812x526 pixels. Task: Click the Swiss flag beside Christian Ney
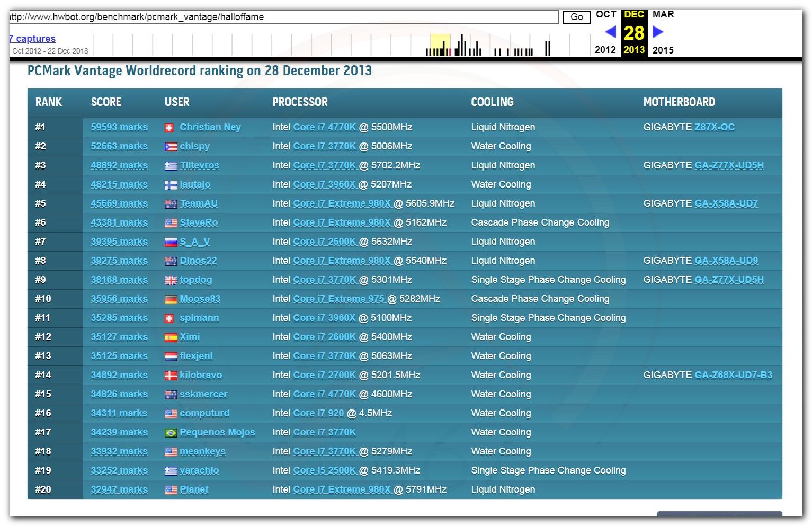tap(169, 128)
